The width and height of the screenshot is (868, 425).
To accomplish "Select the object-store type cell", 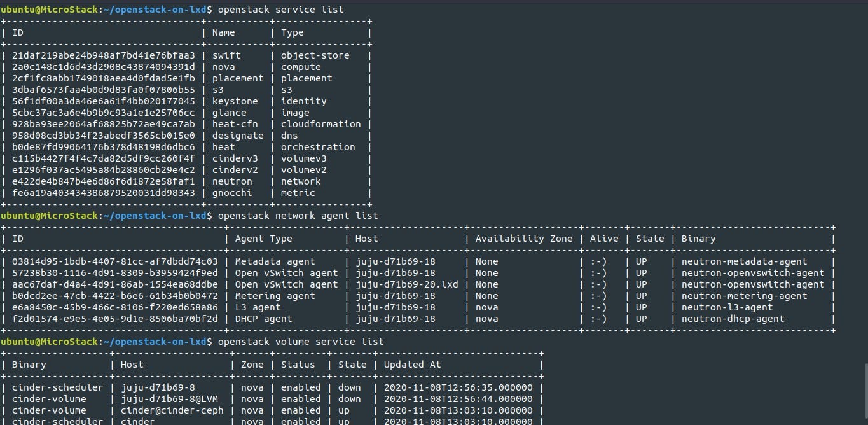I will tap(315, 55).
